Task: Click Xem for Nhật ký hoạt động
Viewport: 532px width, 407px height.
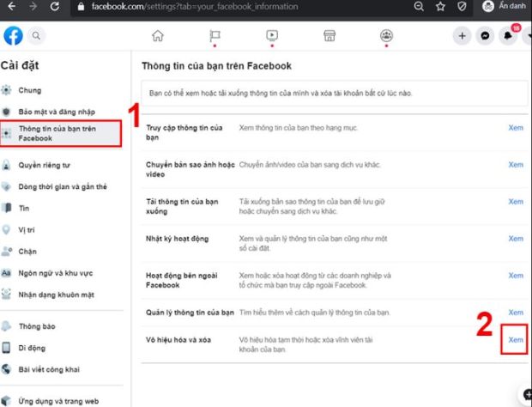Action: pyautogui.click(x=516, y=239)
